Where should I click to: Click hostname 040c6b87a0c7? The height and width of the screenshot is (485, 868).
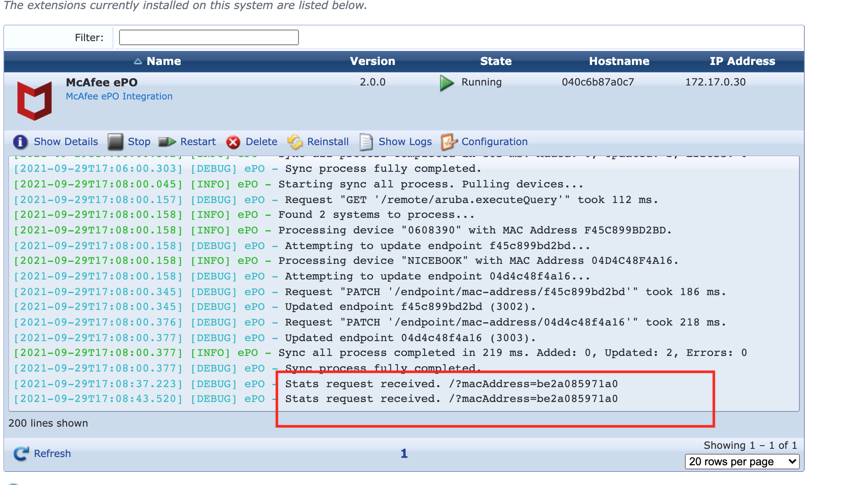pyautogui.click(x=597, y=82)
